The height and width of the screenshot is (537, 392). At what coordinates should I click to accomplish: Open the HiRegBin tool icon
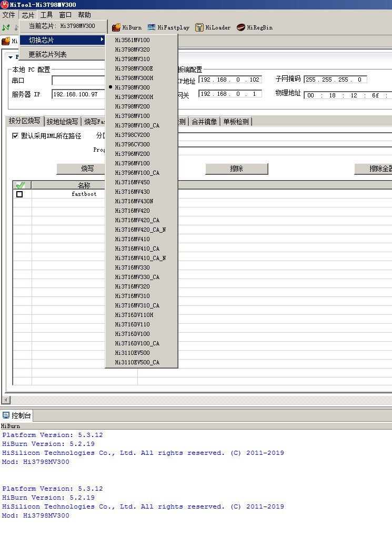pyautogui.click(x=240, y=27)
